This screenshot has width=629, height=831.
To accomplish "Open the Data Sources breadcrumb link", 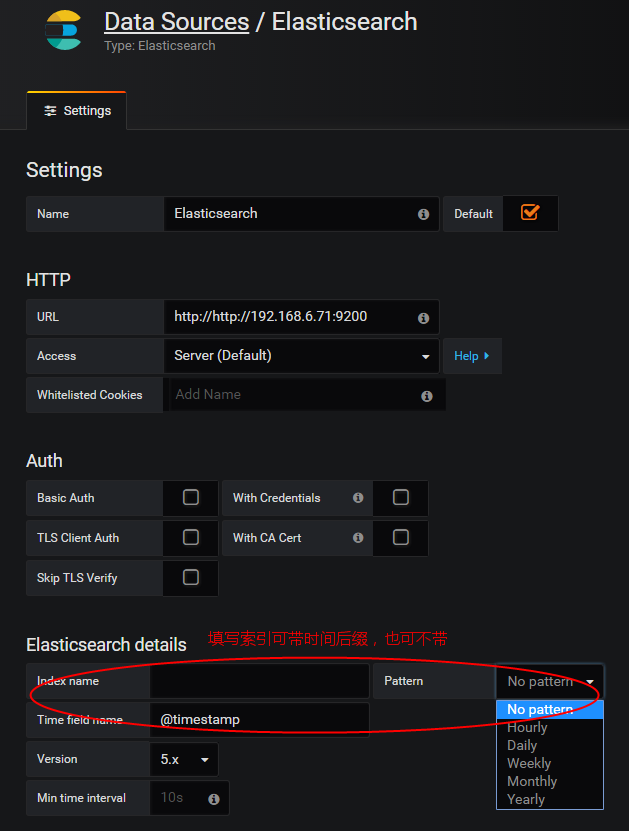I will pos(176,22).
